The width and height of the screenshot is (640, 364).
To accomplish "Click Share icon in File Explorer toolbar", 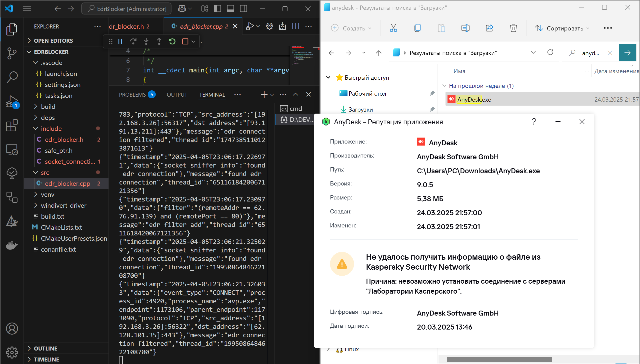I will [x=489, y=28].
